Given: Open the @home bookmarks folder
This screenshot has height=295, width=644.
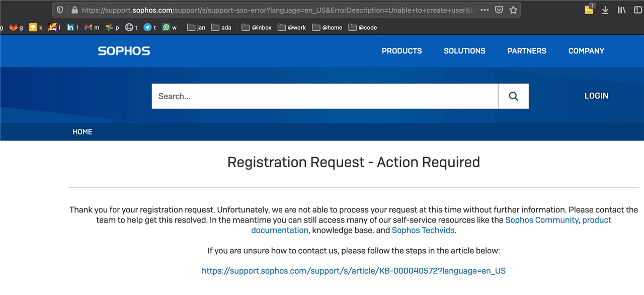Looking at the screenshot, I should pos(327,28).
